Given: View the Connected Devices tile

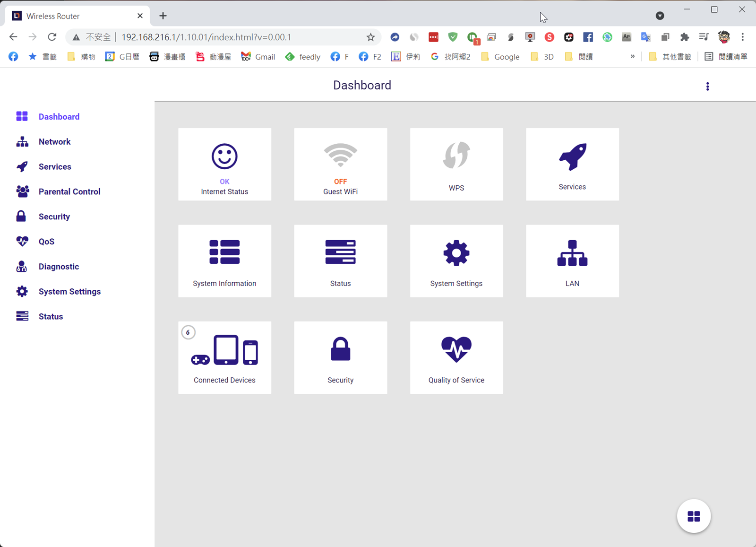Looking at the screenshot, I should 224,357.
